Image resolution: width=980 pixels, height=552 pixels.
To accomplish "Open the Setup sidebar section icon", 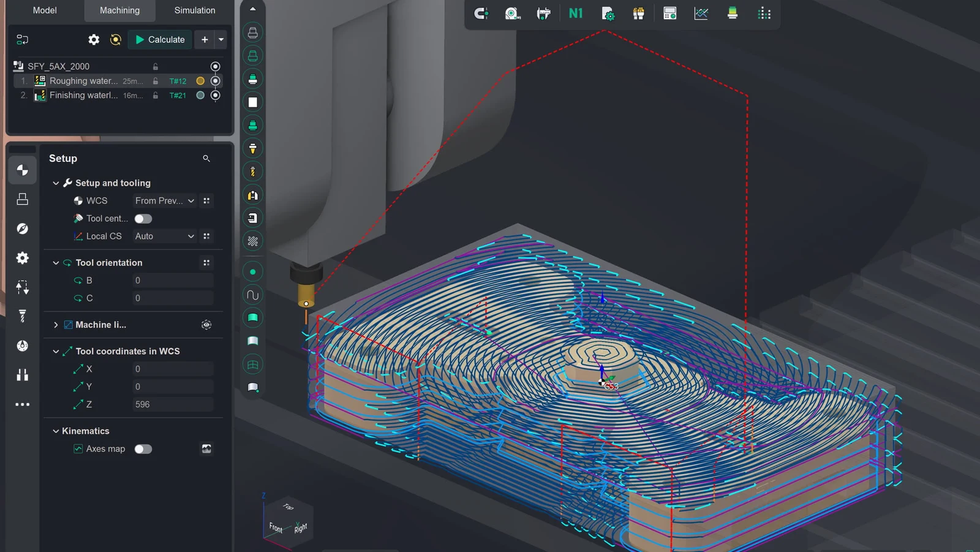I will coord(23,170).
